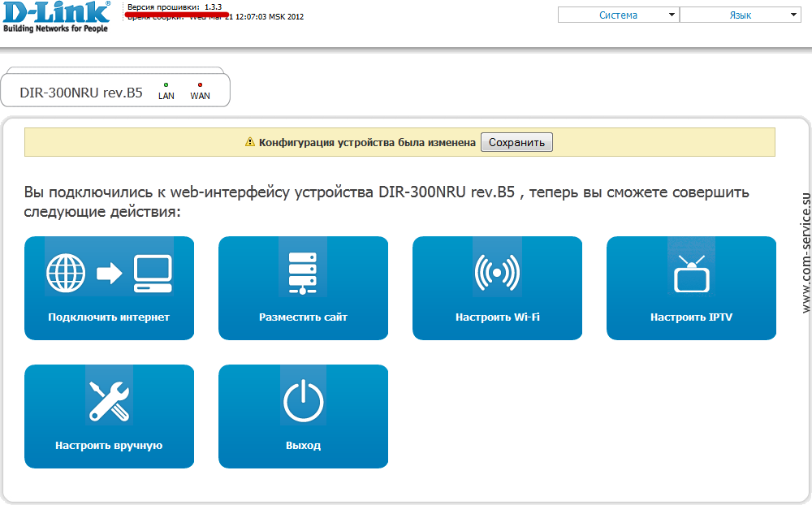The image size is (812, 505).
Task: Open the 'Подключить интернет' tile
Action: [x=109, y=288]
